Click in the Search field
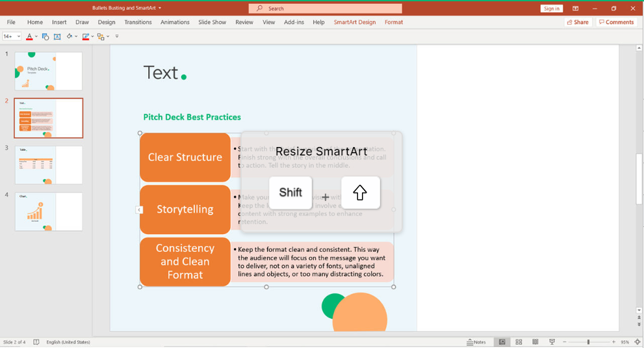Screen dimensions: 644x348 point(326,8)
